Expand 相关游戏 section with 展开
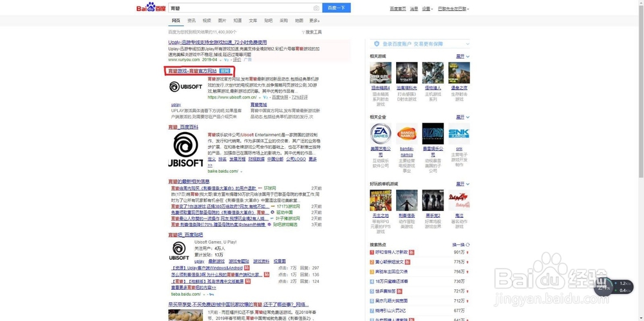This screenshot has height=321, width=644. coord(463,56)
